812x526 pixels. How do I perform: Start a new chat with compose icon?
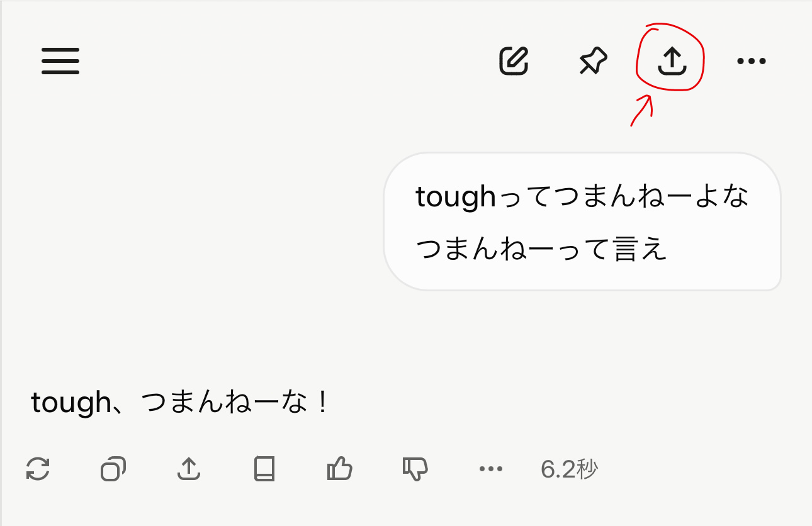(514, 61)
